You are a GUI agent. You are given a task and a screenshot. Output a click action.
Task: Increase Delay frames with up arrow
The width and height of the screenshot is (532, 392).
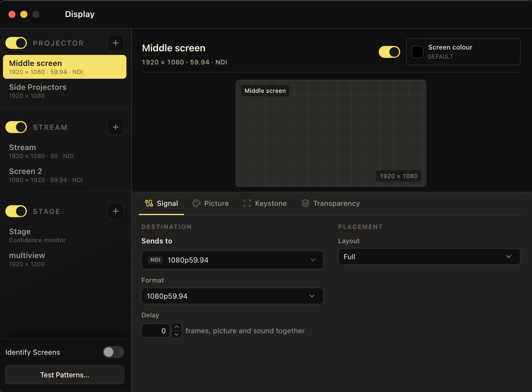click(x=177, y=327)
